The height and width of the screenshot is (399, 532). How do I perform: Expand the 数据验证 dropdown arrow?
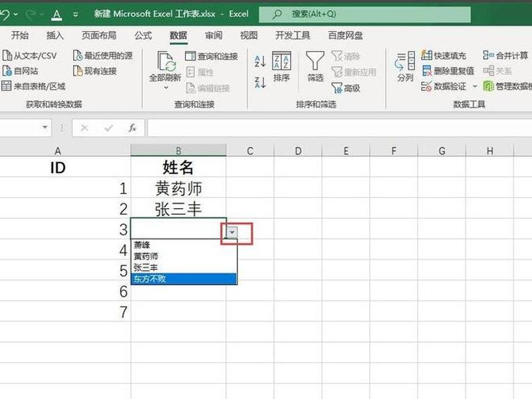click(475, 86)
